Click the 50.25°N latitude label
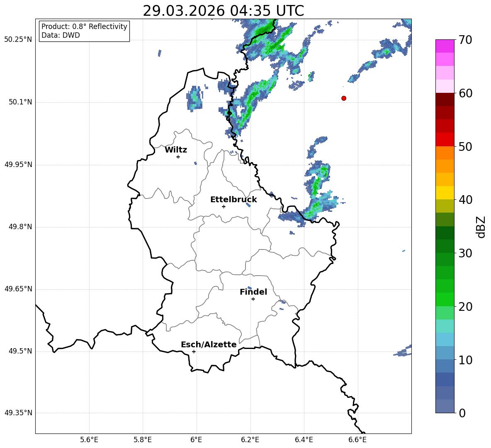The image size is (491, 448). (x=18, y=40)
